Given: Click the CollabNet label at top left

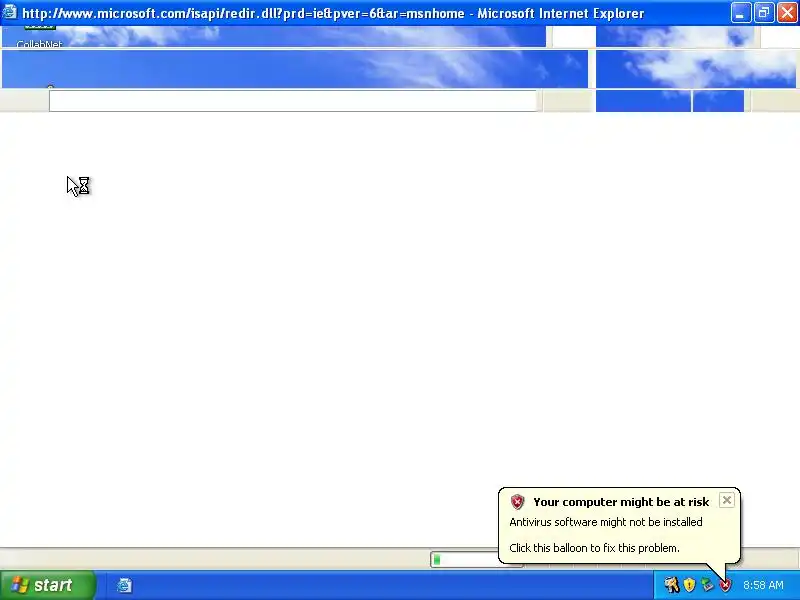Looking at the screenshot, I should tap(39, 44).
